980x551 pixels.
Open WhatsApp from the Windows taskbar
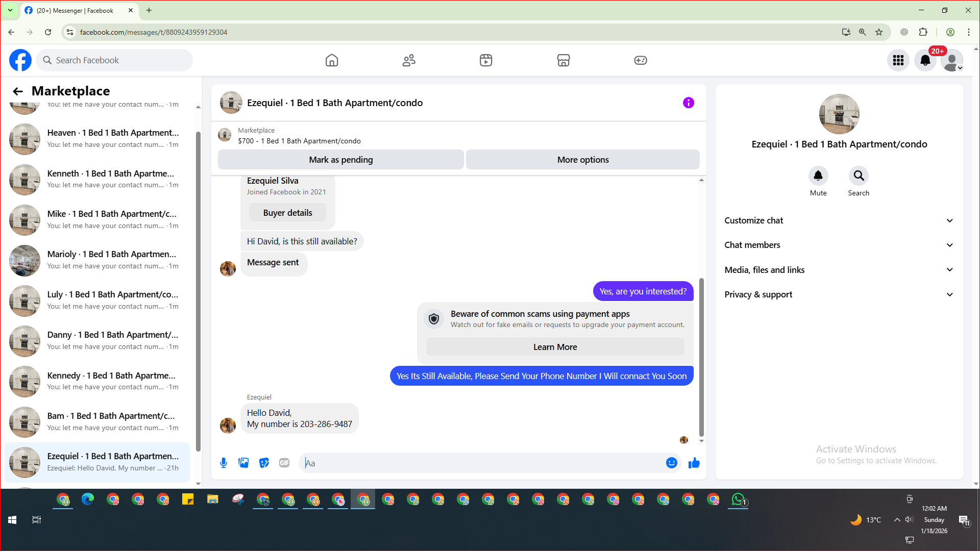pos(738,499)
